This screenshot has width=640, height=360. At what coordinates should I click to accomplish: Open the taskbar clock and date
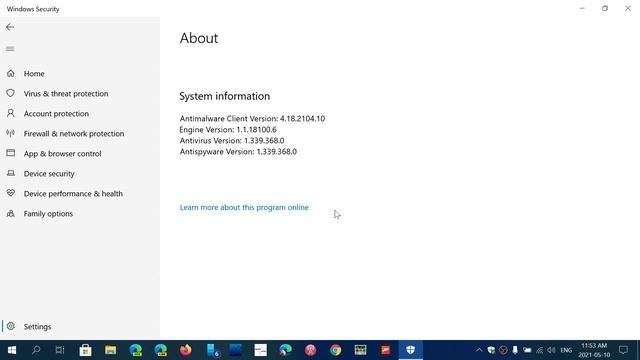[x=594, y=350]
